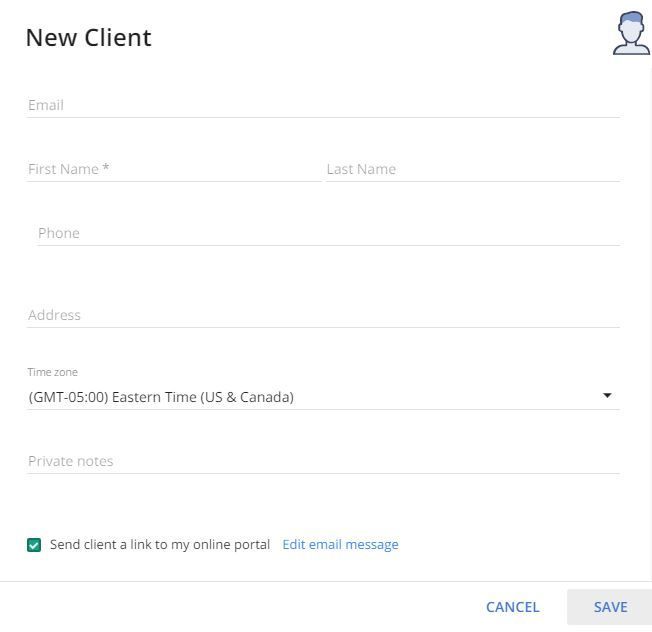Click the Phone number field
Viewport: 652px width, 632px height.
(328, 233)
